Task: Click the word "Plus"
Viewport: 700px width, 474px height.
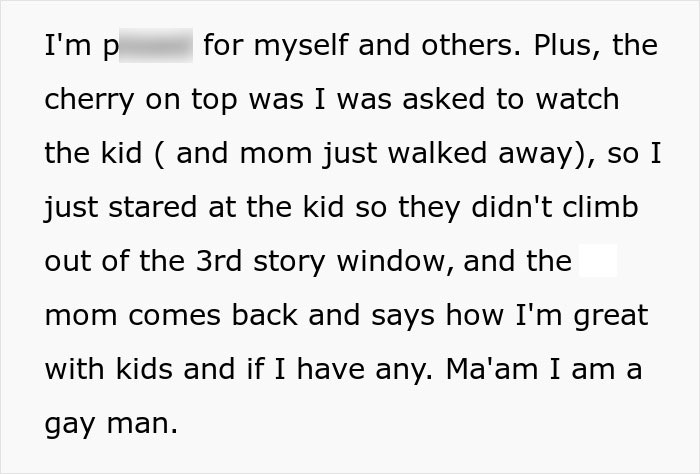Action: coord(548,46)
